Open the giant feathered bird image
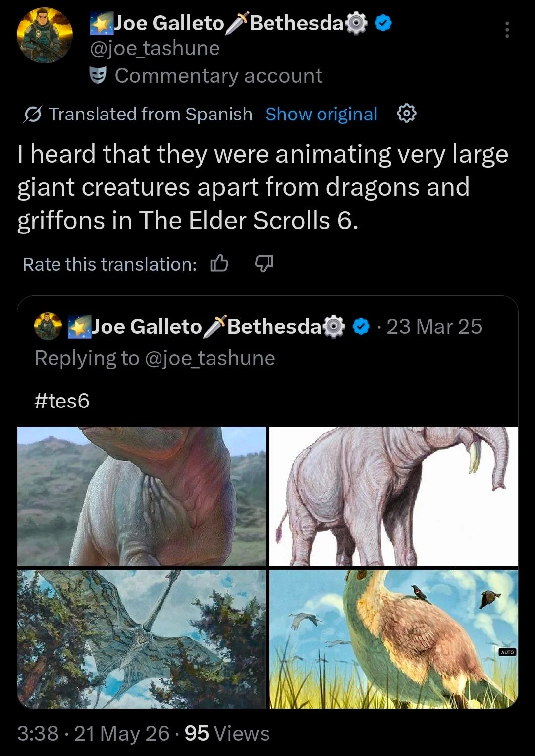The height and width of the screenshot is (756, 535). 394,639
